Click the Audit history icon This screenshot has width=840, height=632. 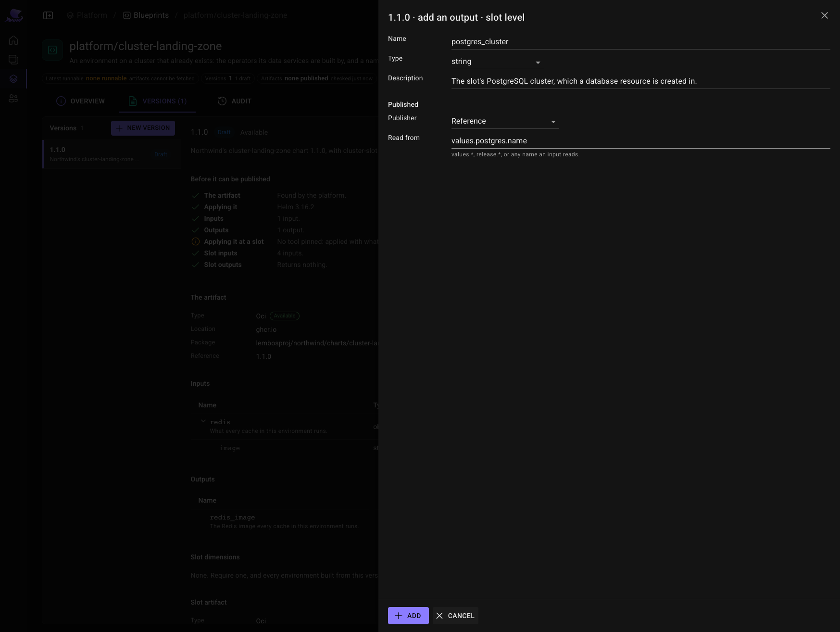click(x=222, y=101)
